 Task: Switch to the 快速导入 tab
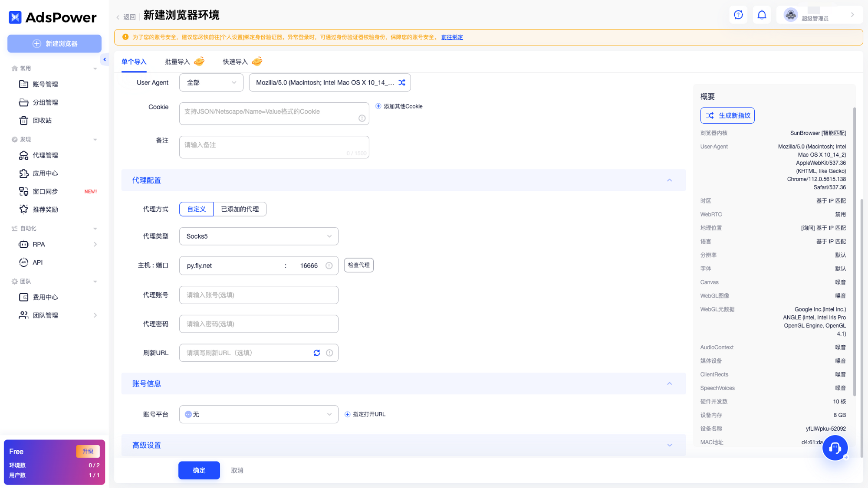pos(235,62)
